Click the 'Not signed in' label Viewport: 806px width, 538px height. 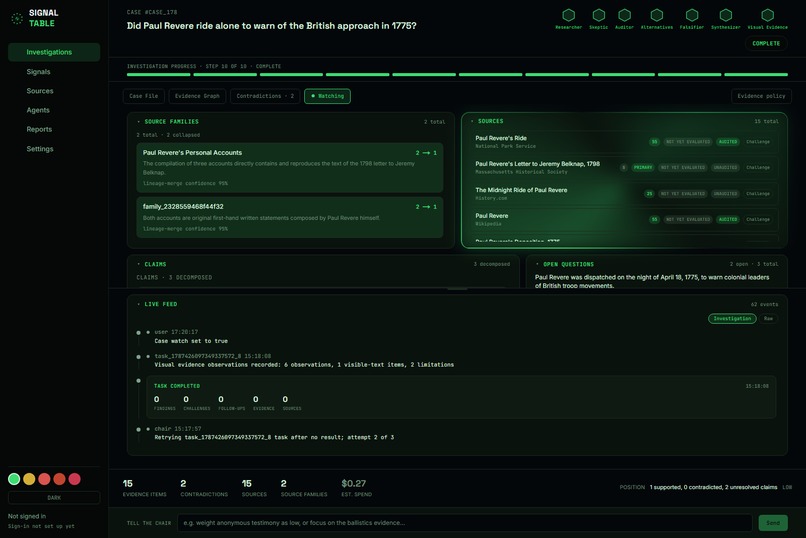27,516
